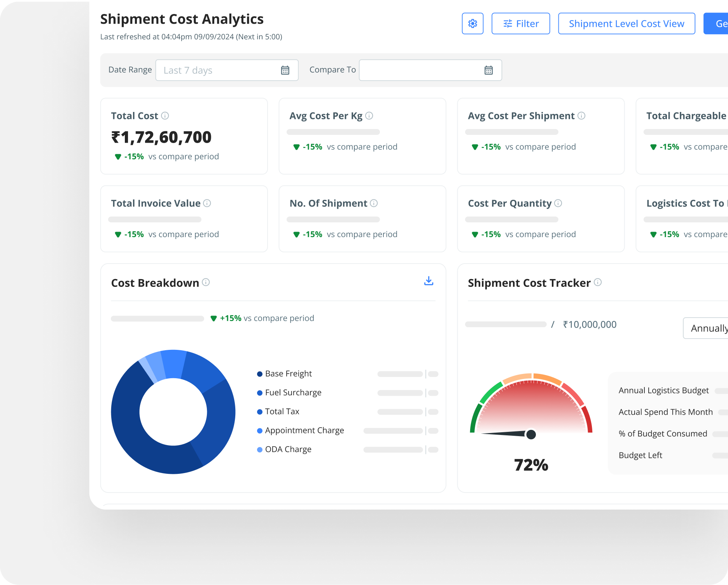This screenshot has width=728, height=585.
Task: Click info icon beside Cost Per Quantity
Action: coord(558,203)
